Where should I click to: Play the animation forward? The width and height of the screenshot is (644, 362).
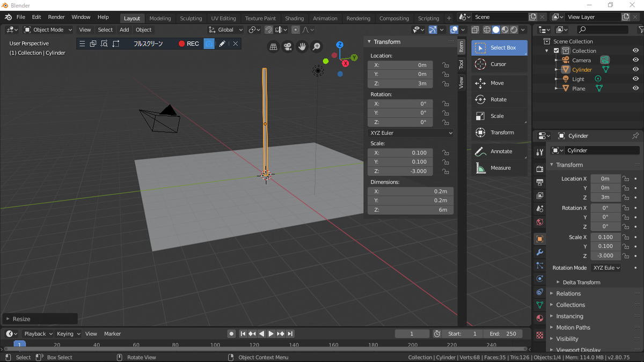(271, 334)
